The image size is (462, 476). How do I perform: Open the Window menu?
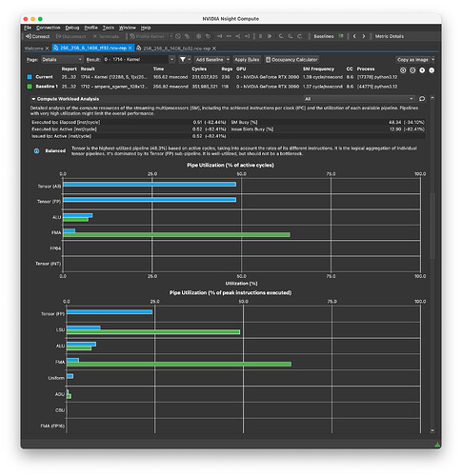pos(128,28)
